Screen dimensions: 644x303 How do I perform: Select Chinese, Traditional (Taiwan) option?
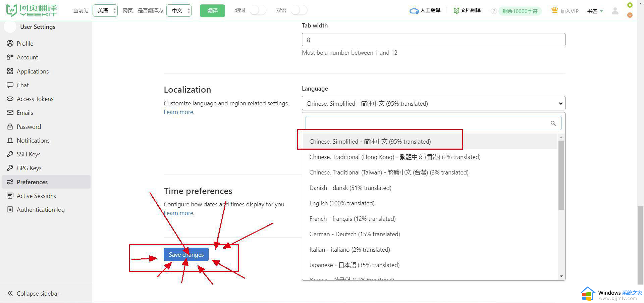[430, 172]
